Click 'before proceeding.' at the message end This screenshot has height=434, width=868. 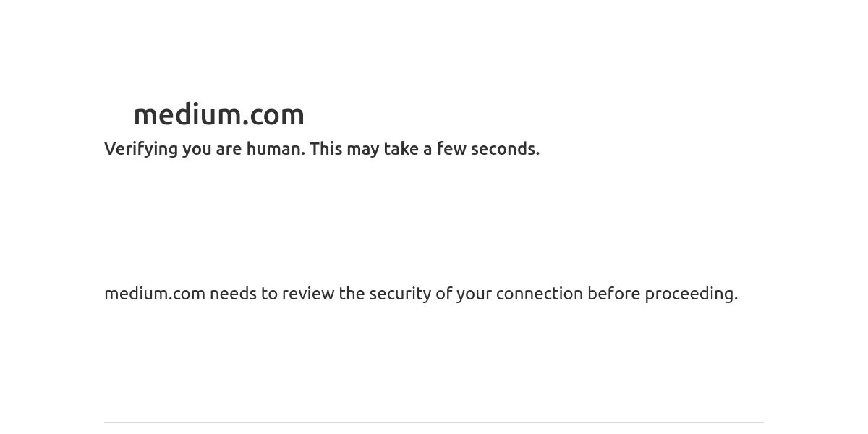[x=663, y=294]
